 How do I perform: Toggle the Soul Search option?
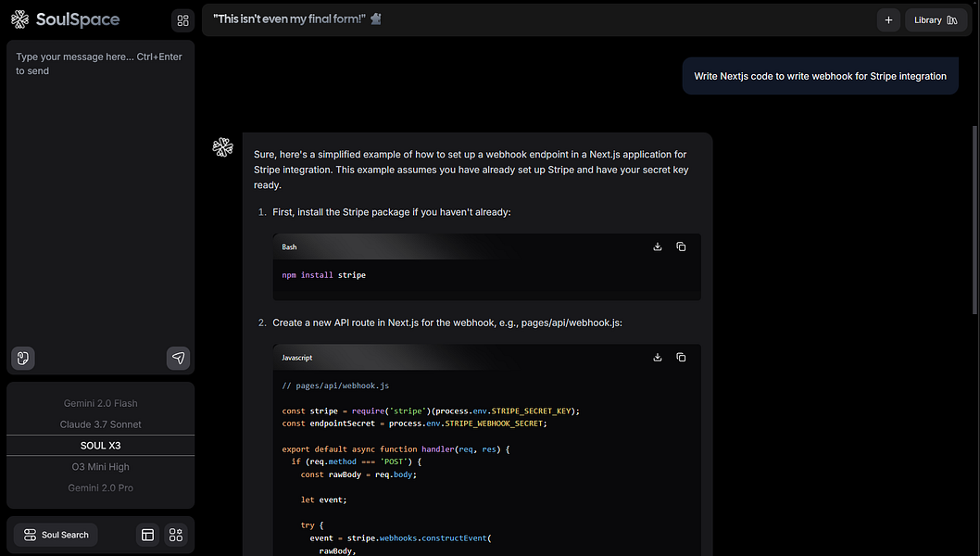57,535
